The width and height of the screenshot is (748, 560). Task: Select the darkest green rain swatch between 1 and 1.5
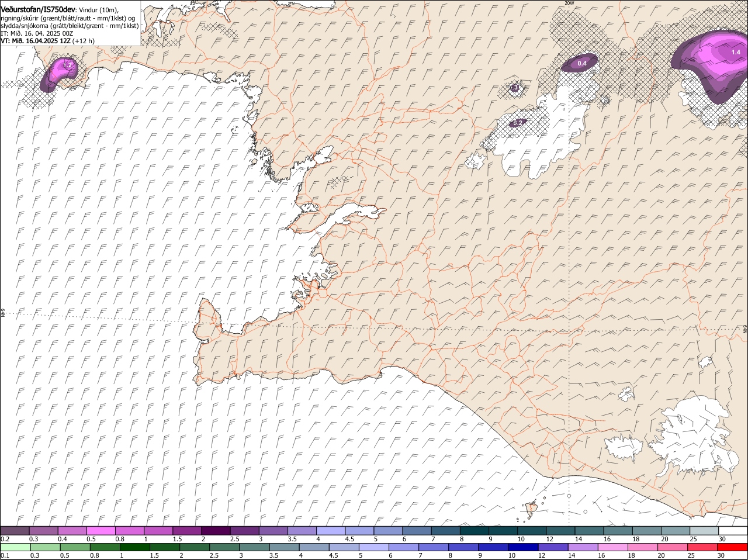click(134, 547)
